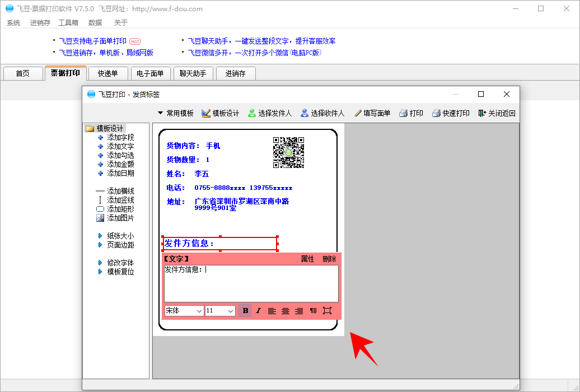Click 删除 to delete the text element

(x=329, y=259)
